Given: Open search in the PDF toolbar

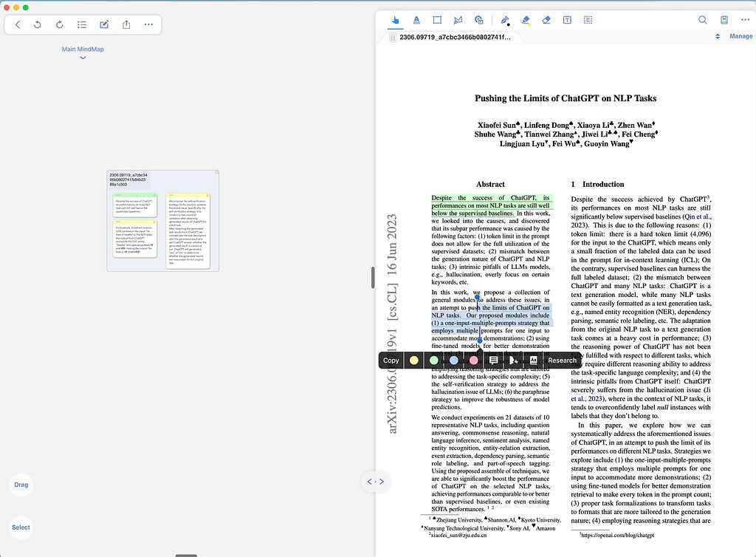Looking at the screenshot, I should coord(703,20).
